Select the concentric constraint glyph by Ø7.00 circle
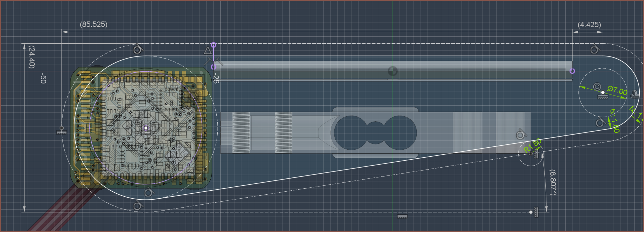 click(x=597, y=87)
